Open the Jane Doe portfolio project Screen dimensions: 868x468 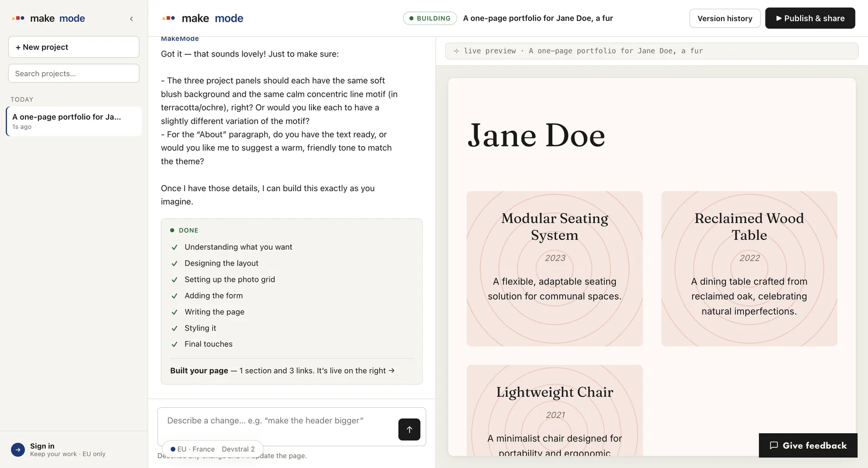point(74,121)
